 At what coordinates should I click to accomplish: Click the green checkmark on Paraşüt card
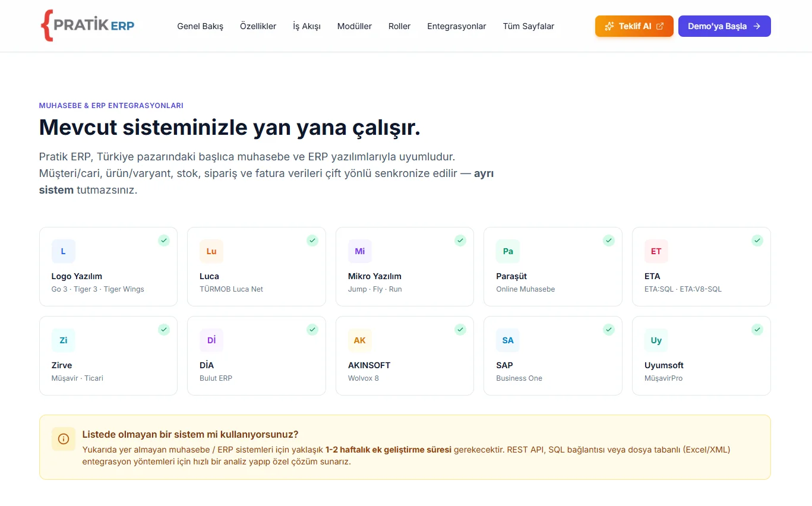coord(609,241)
